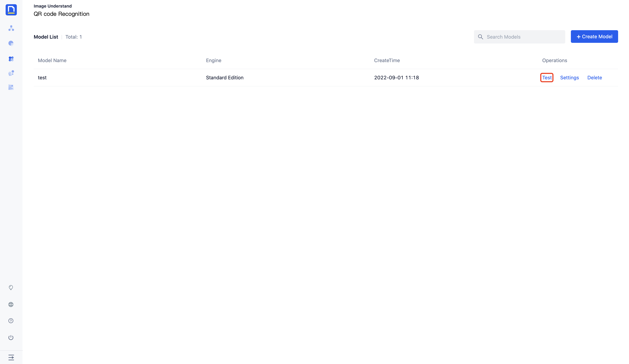
Task: Open the pie chart sidebar icon
Action: (11, 43)
